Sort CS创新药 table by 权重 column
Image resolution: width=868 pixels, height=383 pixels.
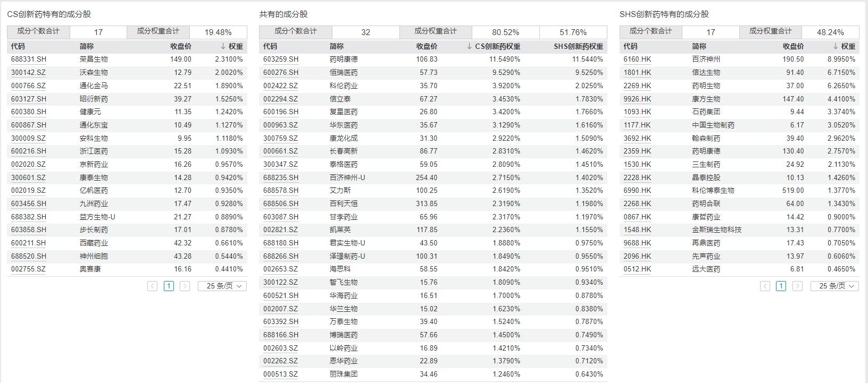tap(232, 46)
